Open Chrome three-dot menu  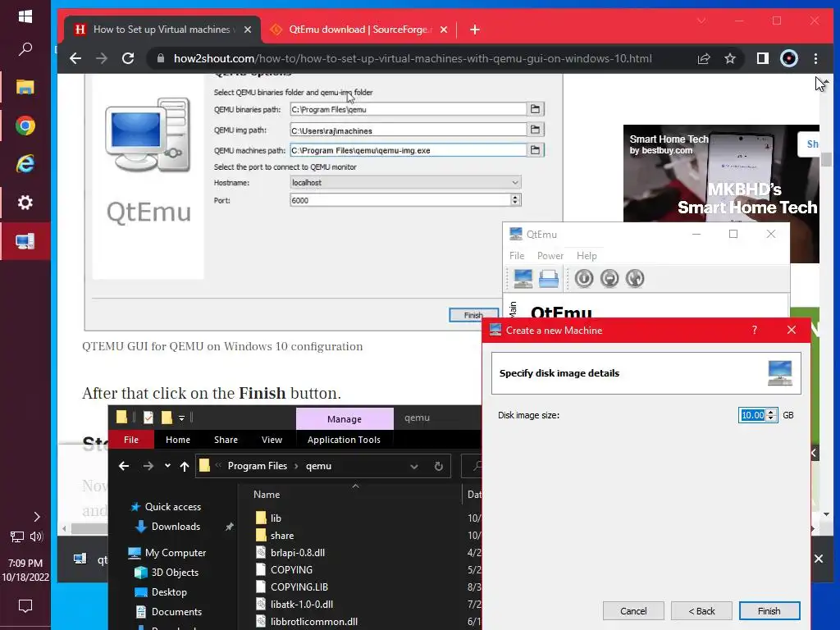[x=816, y=58]
